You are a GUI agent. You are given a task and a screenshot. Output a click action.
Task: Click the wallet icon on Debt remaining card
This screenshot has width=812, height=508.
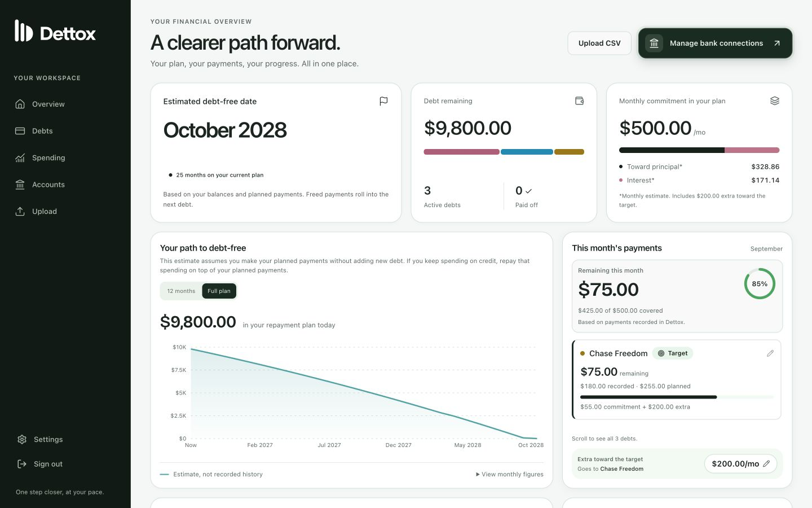[579, 101]
